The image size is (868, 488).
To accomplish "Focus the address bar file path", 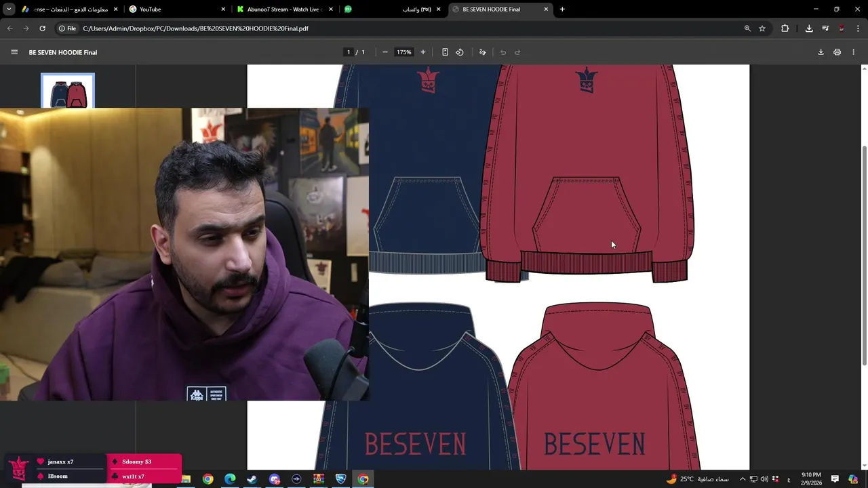I will click(x=195, y=28).
